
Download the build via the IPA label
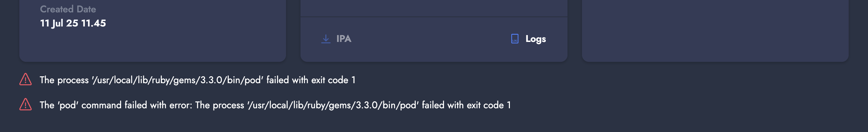point(344,39)
